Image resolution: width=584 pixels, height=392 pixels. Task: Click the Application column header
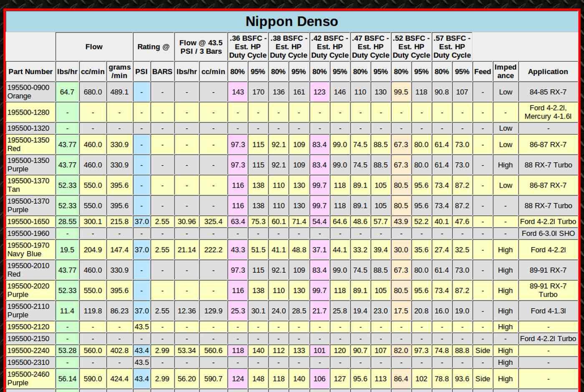548,71
